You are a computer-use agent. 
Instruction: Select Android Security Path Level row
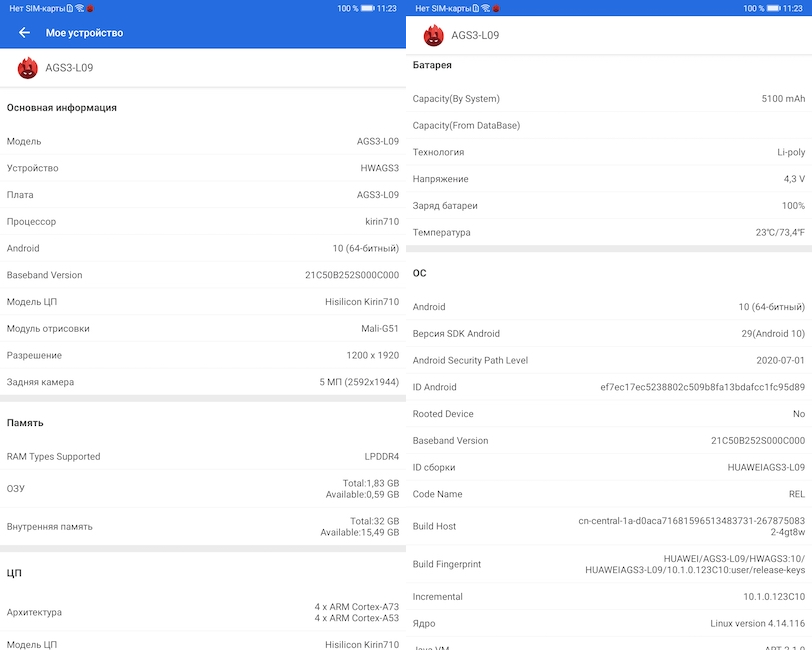coord(609,360)
